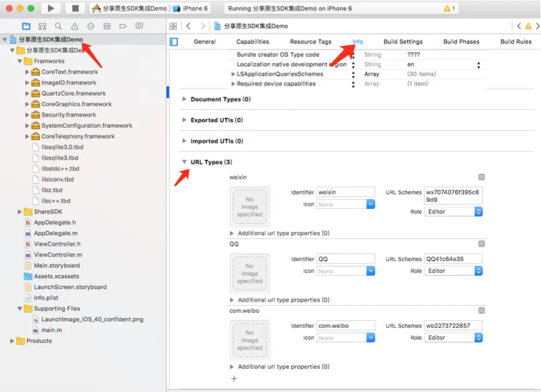Select Main.storyboard in the navigator
Image resolution: width=541 pixels, height=392 pixels.
point(57,265)
